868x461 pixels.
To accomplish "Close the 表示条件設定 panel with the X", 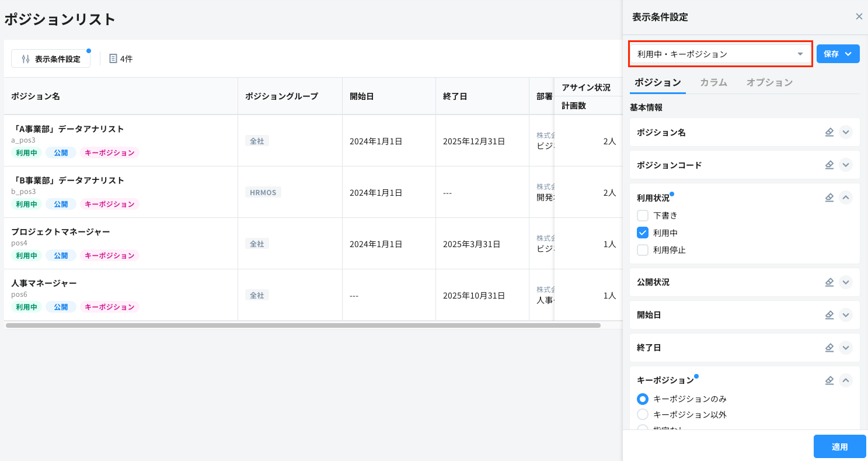I will coord(859,16).
